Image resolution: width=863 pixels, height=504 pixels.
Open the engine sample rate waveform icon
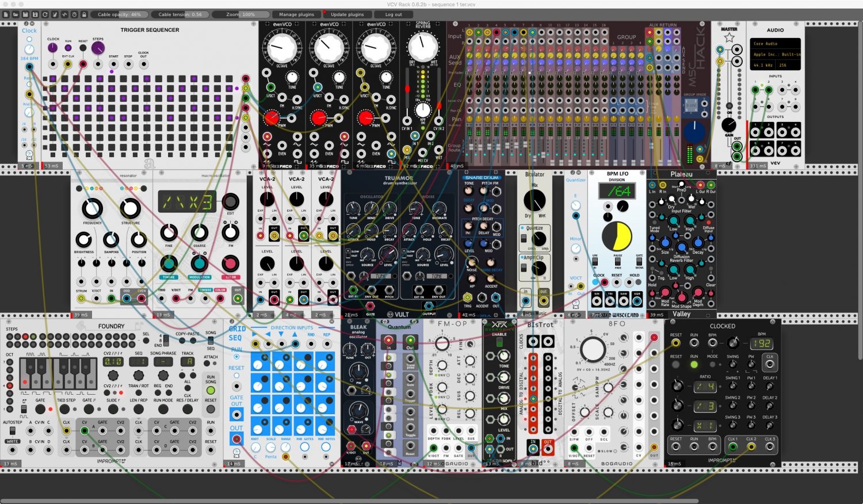tap(64, 14)
